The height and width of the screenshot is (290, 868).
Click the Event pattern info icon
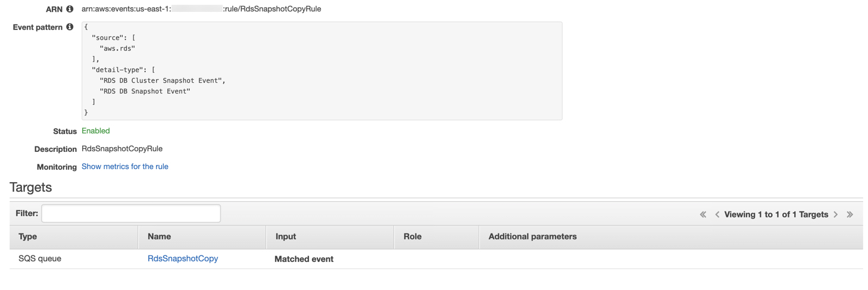click(x=70, y=27)
